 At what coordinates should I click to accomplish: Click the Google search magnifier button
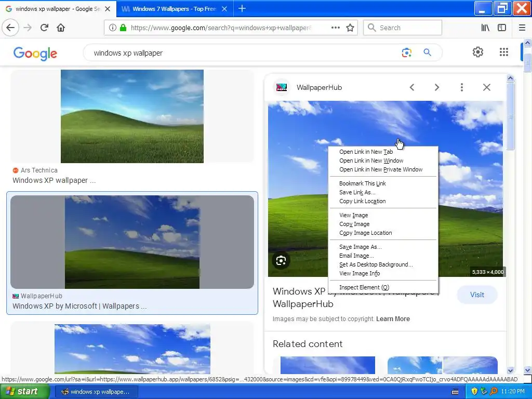coord(427,52)
